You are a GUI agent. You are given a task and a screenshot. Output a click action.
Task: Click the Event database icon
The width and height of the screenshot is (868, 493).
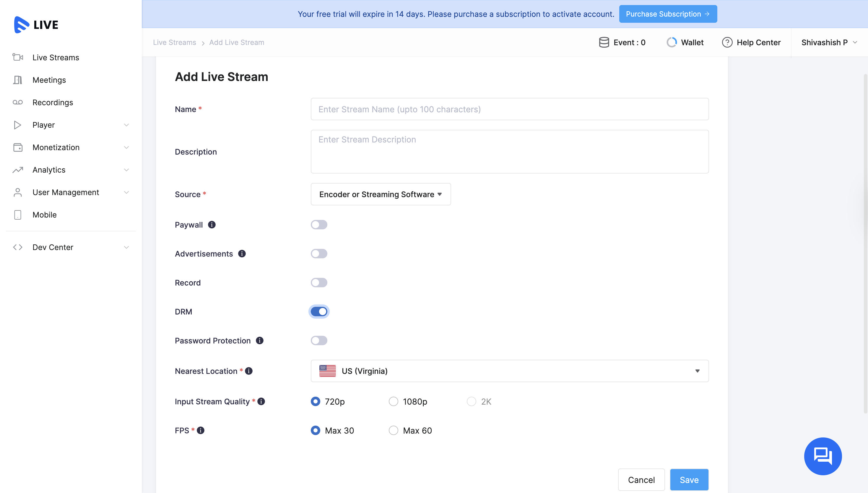pyautogui.click(x=604, y=42)
